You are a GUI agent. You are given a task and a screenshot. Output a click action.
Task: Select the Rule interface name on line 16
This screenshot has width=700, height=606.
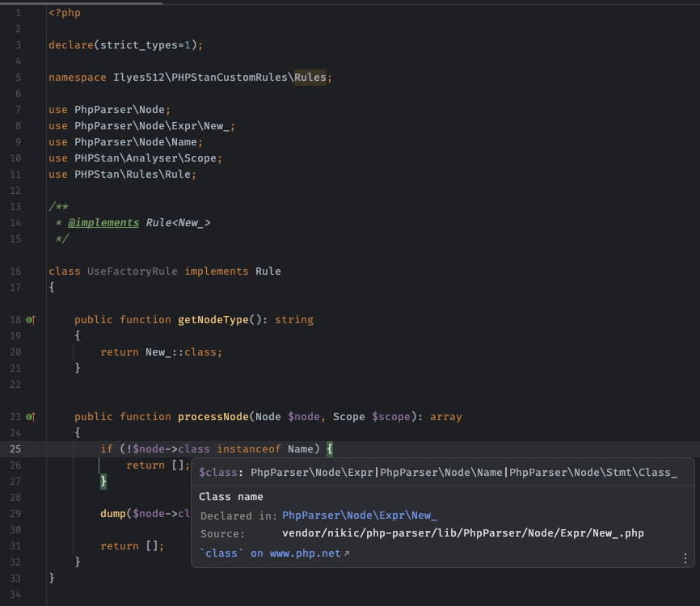coord(268,271)
